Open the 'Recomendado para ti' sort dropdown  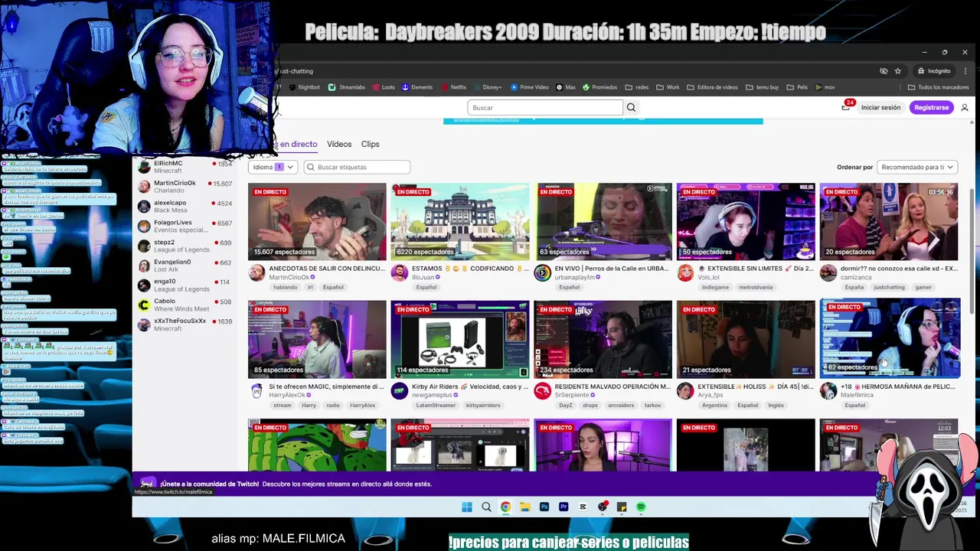917,167
